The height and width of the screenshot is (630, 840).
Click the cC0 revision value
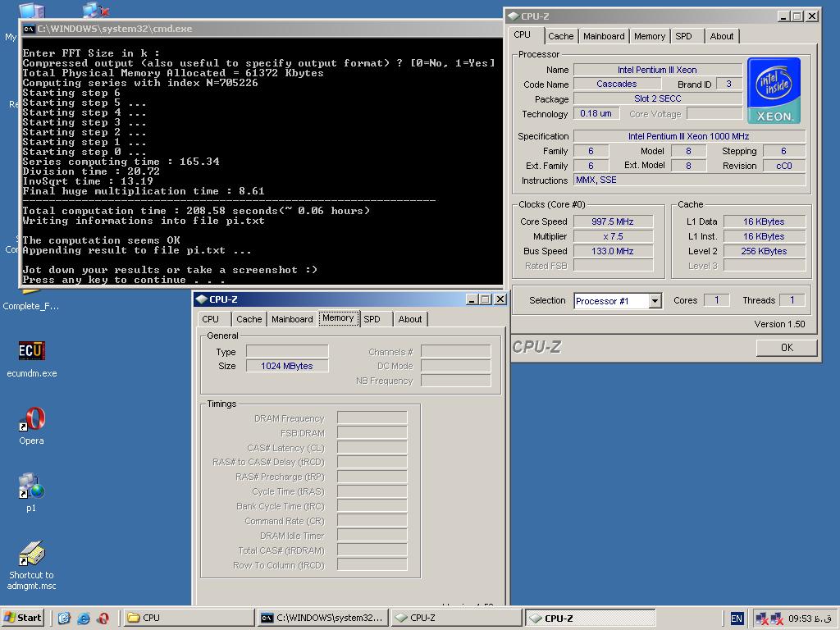point(783,166)
